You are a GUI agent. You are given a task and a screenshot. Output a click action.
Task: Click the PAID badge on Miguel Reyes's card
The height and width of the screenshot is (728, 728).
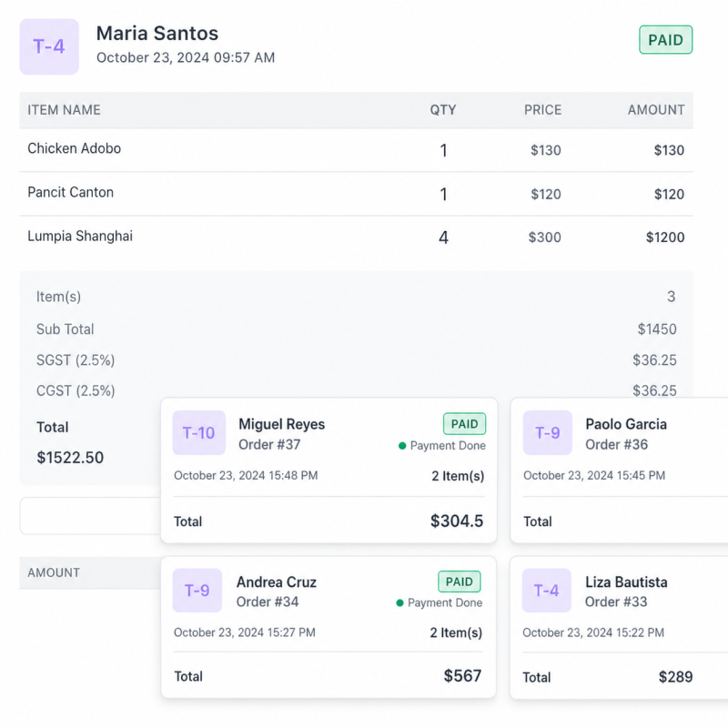464,424
